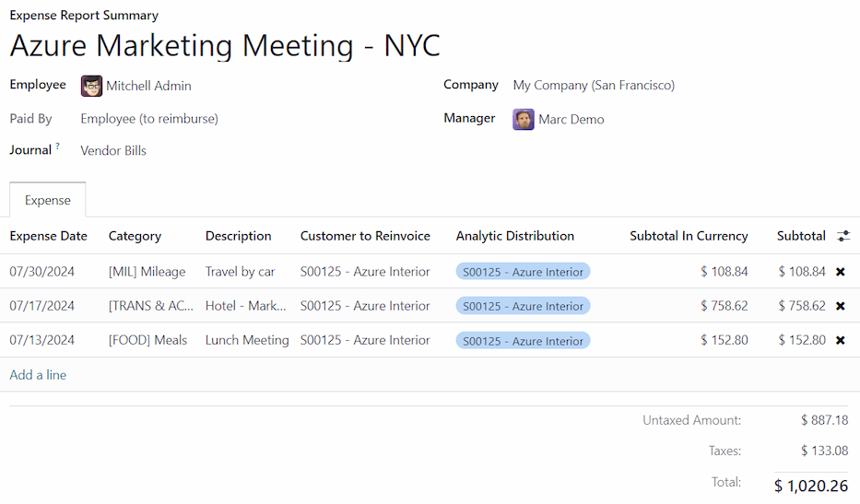Remove the Hotel expense row
The height and width of the screenshot is (504, 860).
pos(840,306)
